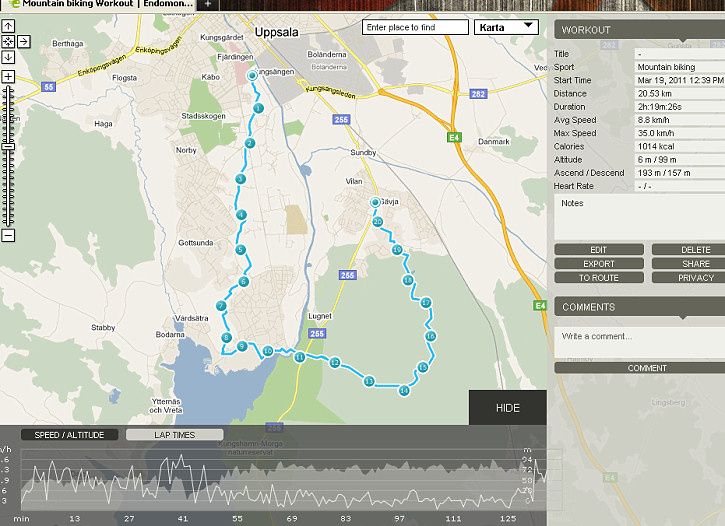
Task: Click the COMMENTS panel header
Action: pyautogui.click(x=639, y=306)
